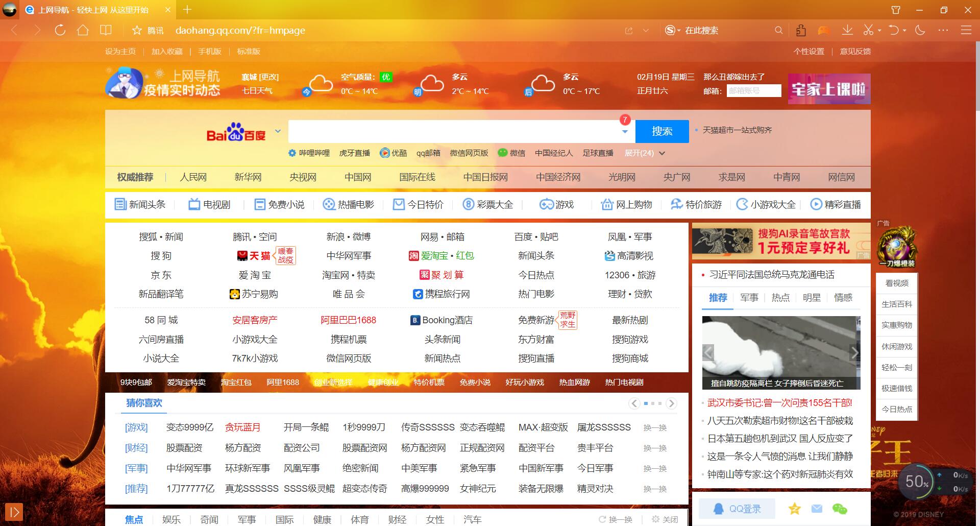Viewport: 980px width, 526px height.
Task: Open the extensions puzzle icon
Action: click(x=801, y=31)
